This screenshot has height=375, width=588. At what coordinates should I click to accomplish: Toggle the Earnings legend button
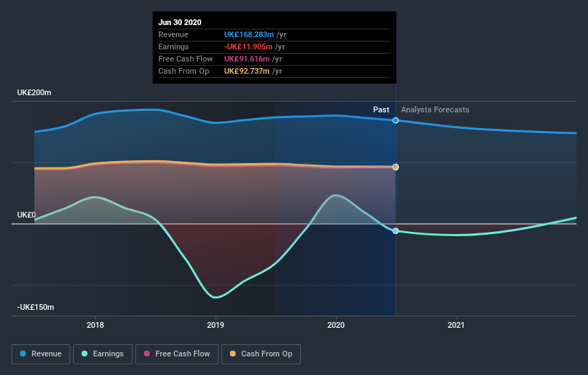102,354
